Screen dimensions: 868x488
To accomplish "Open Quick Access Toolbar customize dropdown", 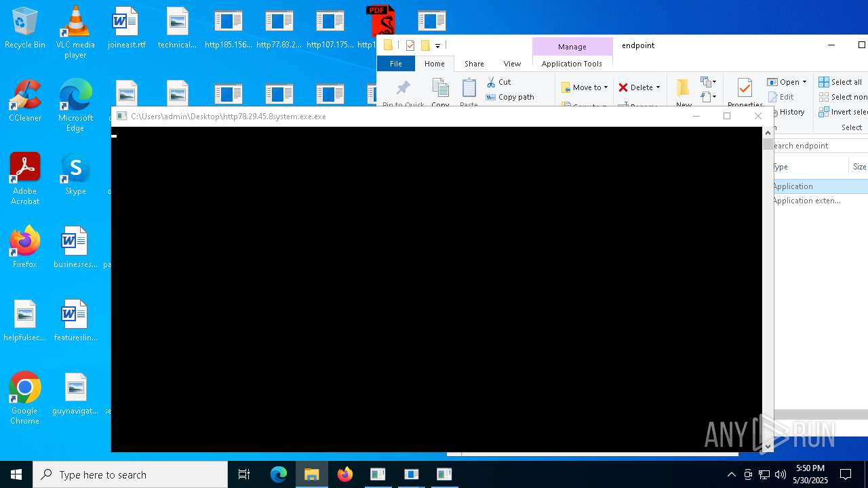I will point(437,45).
